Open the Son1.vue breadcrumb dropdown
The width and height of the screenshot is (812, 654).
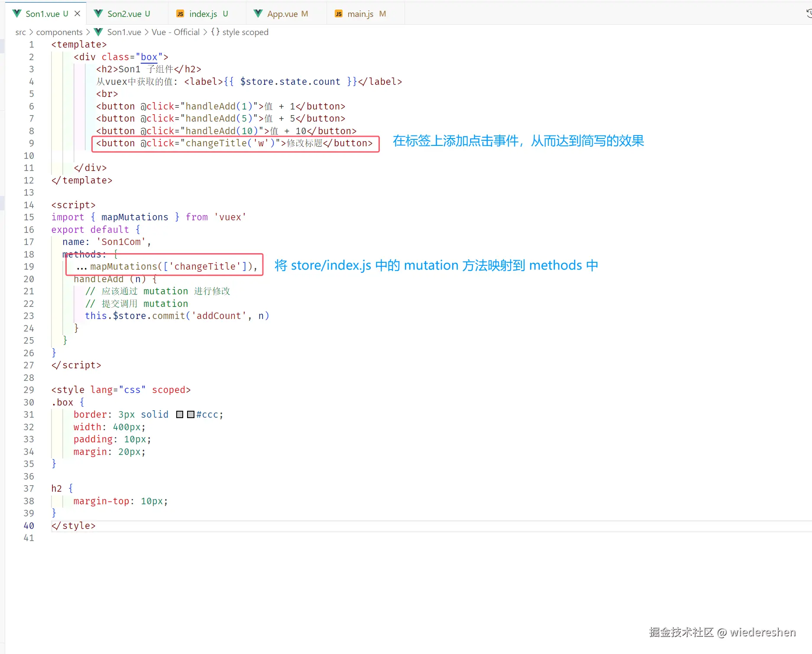pos(124,32)
